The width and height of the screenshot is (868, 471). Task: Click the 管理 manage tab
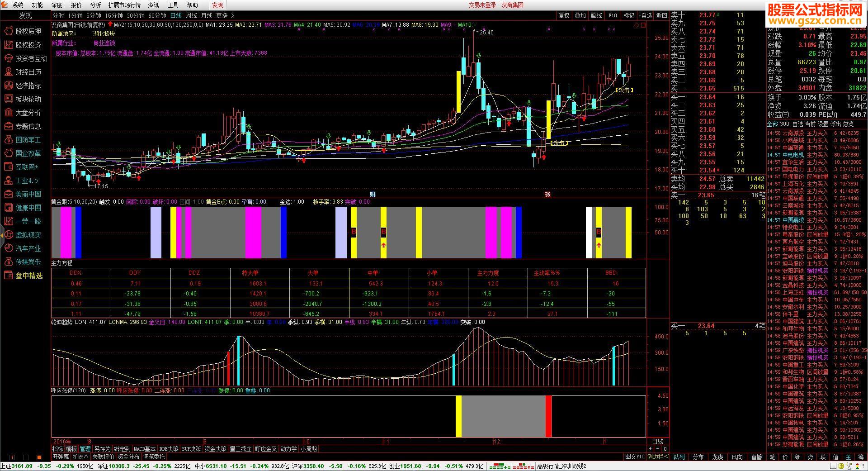[x=85, y=449]
